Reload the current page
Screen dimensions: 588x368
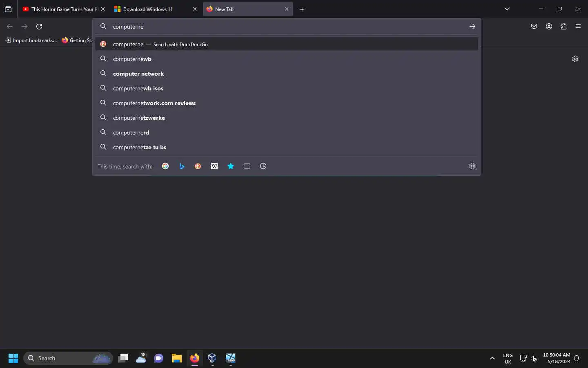point(39,27)
